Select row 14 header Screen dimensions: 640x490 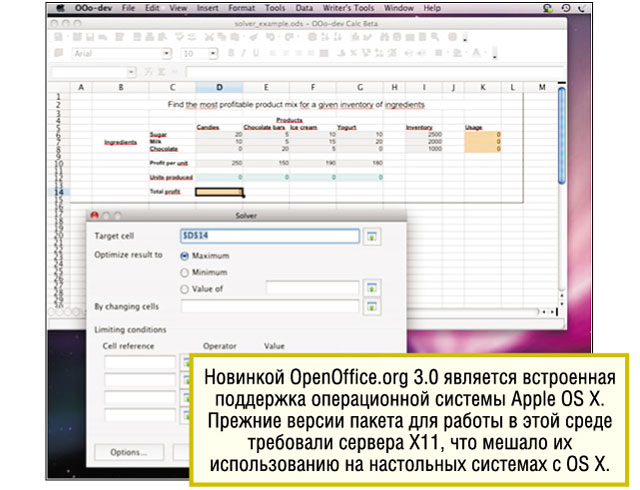click(59, 192)
